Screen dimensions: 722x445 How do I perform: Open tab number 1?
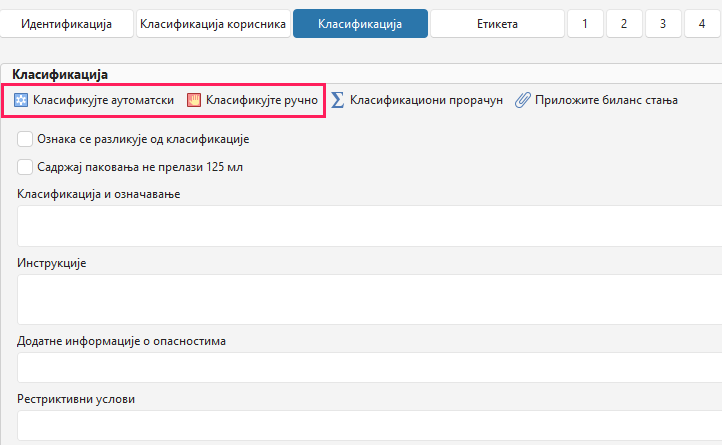585,23
